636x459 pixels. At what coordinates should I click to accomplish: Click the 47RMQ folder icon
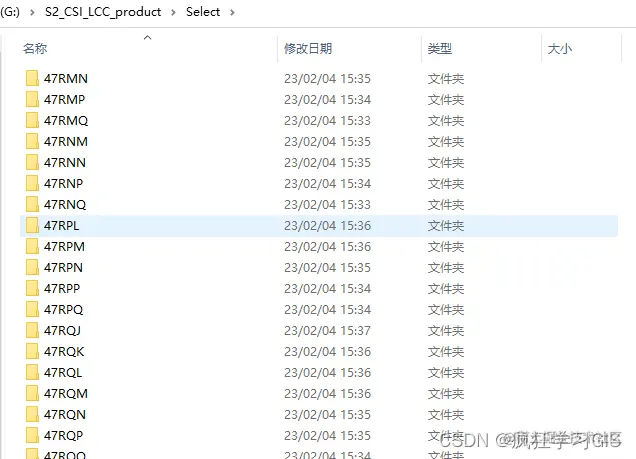tap(32, 120)
